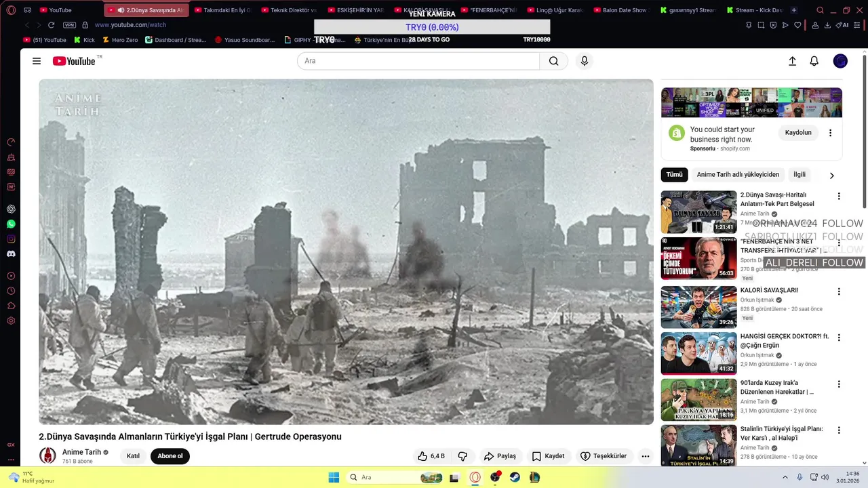Open Instagram in the Opera sidebar
This screenshot has height=488, width=868.
tap(11, 239)
